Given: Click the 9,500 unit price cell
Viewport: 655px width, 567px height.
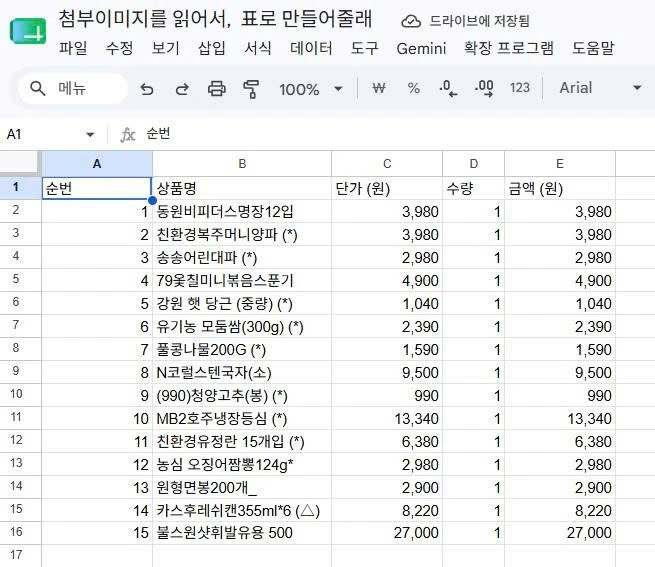Looking at the screenshot, I should [387, 372].
